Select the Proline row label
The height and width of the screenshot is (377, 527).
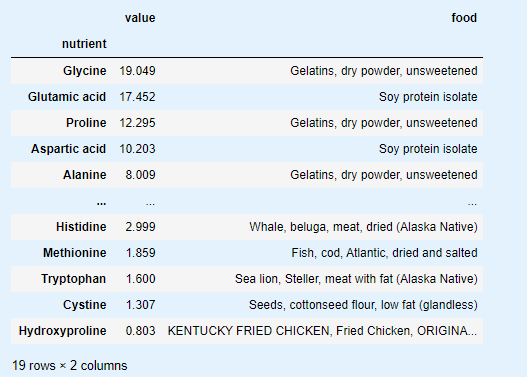point(86,123)
